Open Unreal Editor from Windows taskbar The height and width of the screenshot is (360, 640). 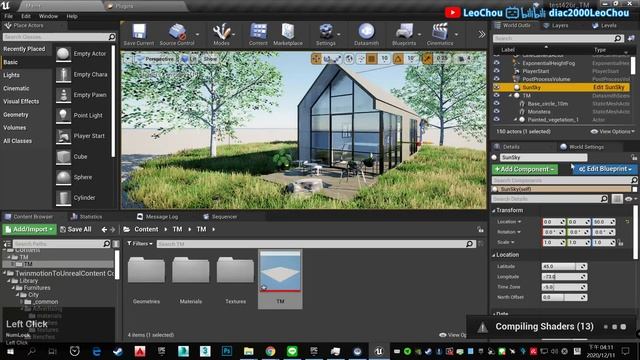[x=379, y=351]
